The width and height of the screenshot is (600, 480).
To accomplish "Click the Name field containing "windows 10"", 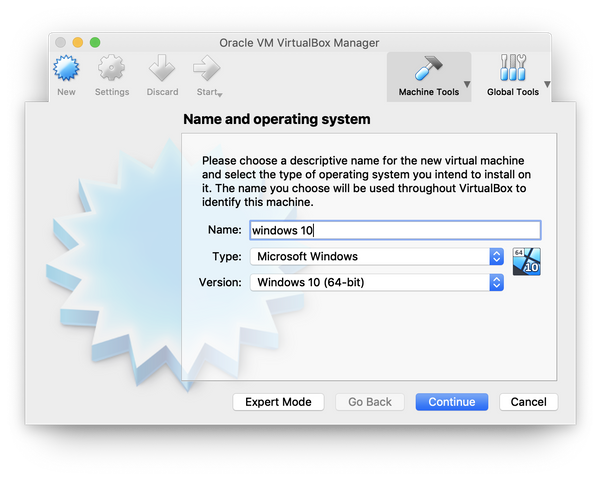I will 394,230.
